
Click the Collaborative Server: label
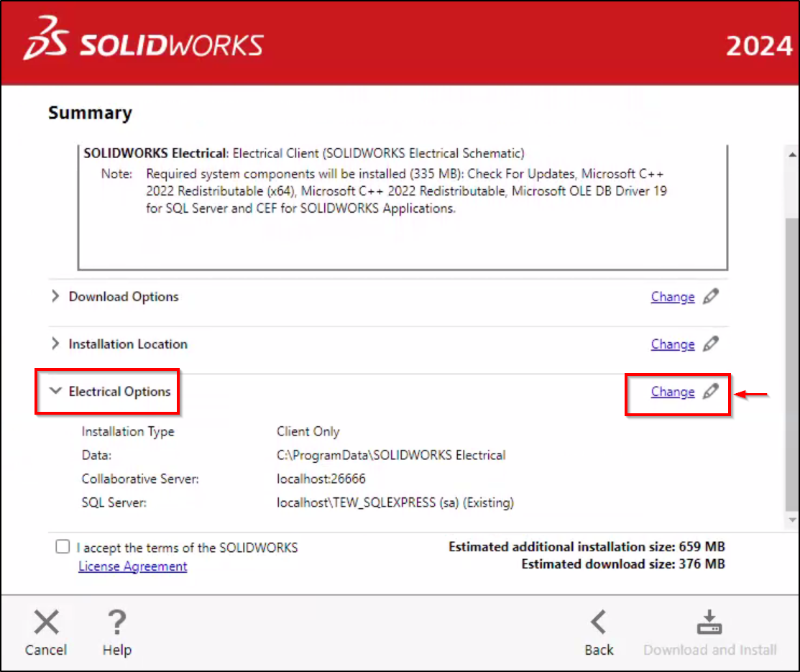[x=140, y=479]
